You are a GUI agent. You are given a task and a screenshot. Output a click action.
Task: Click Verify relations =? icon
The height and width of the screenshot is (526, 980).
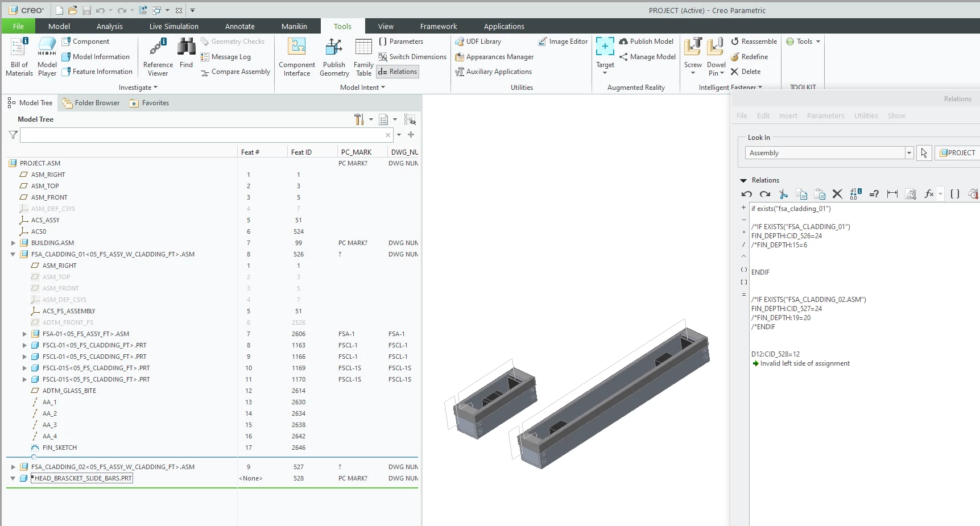(x=874, y=194)
